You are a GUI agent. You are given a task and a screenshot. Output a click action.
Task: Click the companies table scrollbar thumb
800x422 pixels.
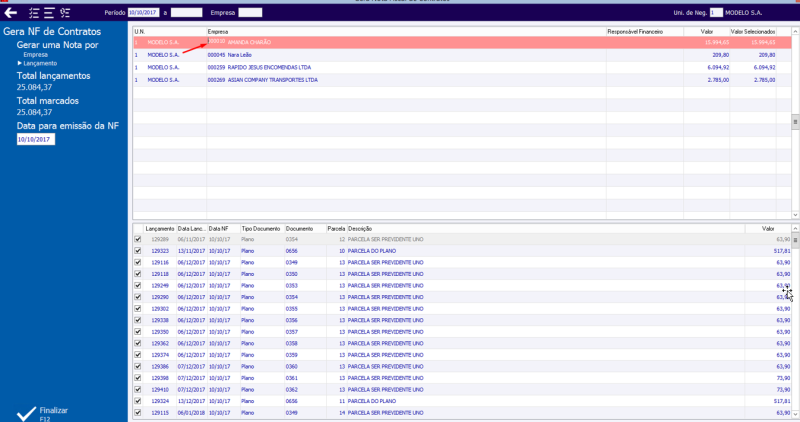coord(795,122)
